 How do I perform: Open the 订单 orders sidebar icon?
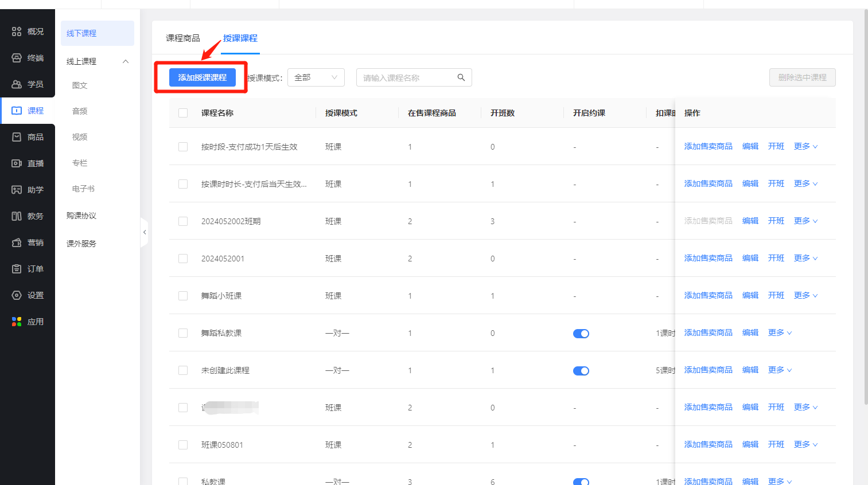[17, 269]
